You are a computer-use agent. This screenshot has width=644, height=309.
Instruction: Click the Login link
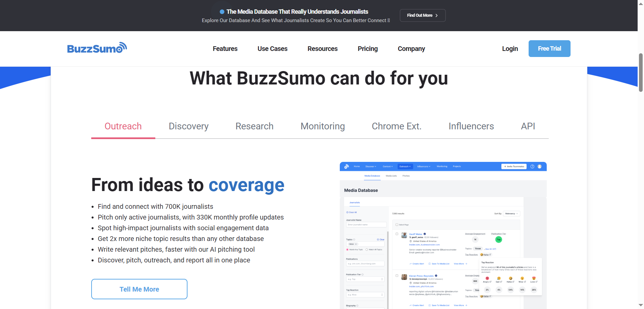pyautogui.click(x=510, y=49)
